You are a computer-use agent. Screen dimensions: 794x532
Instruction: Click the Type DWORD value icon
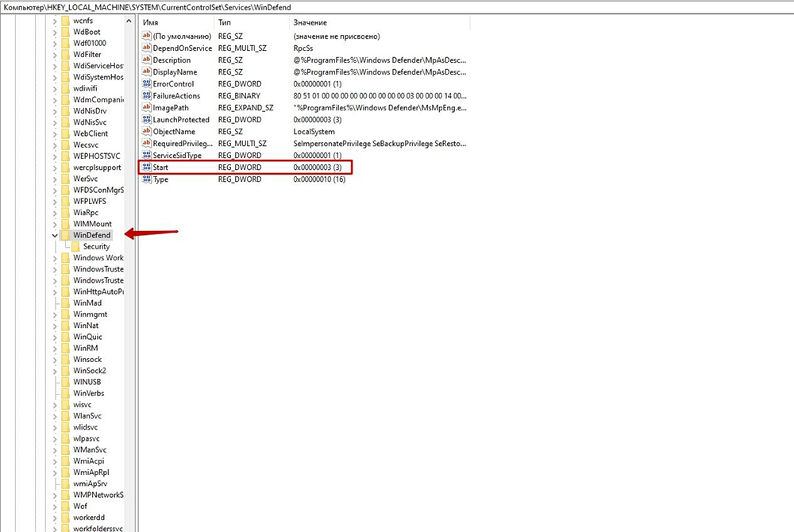(146, 179)
